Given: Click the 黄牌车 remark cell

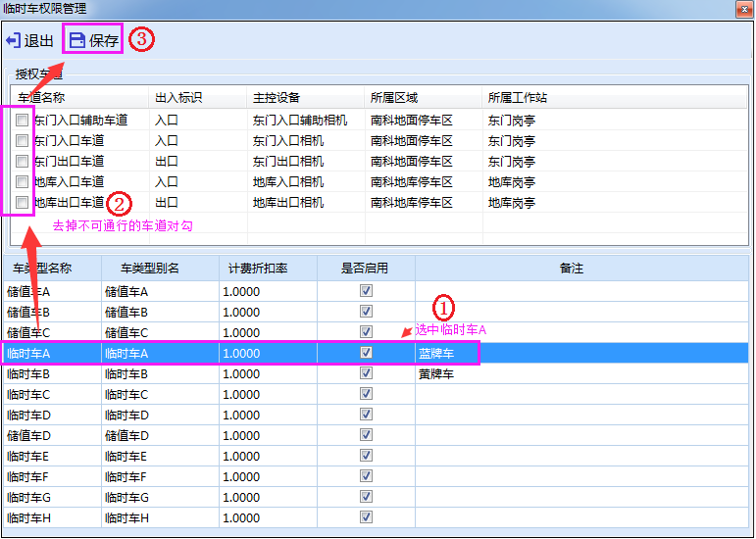Looking at the screenshot, I should pos(581,373).
